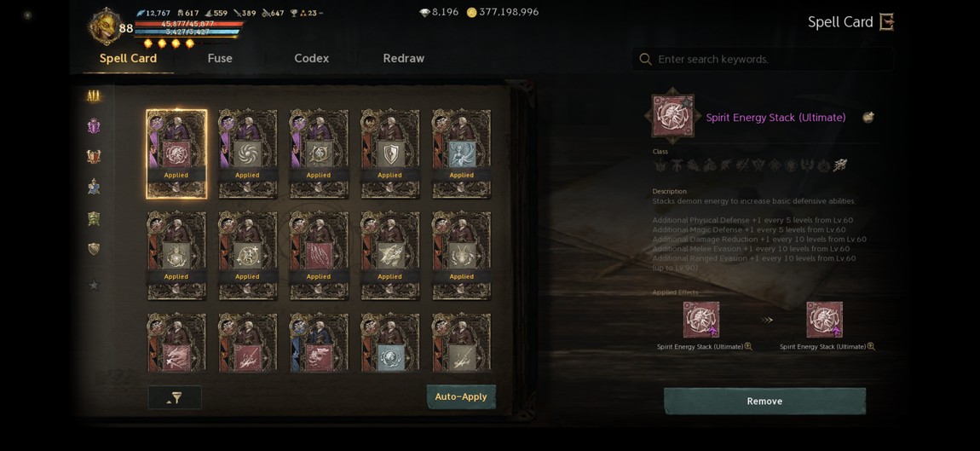This screenshot has width=980, height=451.
Task: Filter cards by green crest category icon
Action: click(x=93, y=218)
